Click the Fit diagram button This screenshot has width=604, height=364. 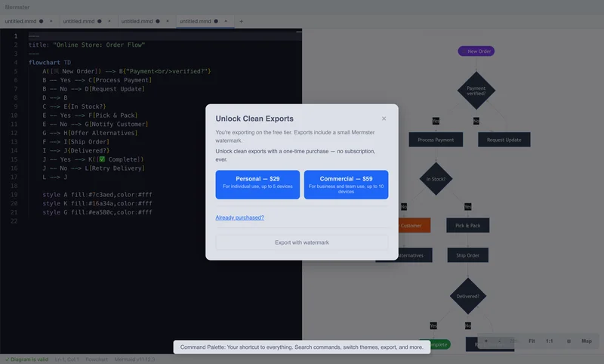pyautogui.click(x=532, y=341)
